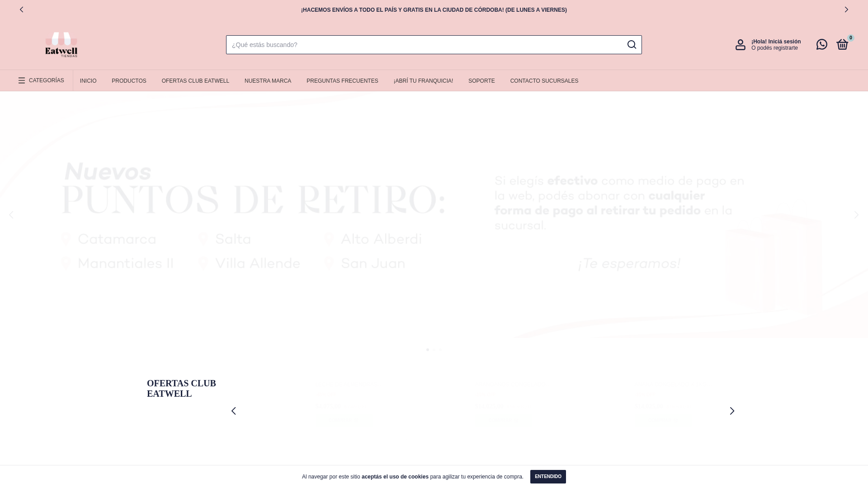Click the Ofertas Club Eatwell section heading
868x488 pixels.
(181, 389)
